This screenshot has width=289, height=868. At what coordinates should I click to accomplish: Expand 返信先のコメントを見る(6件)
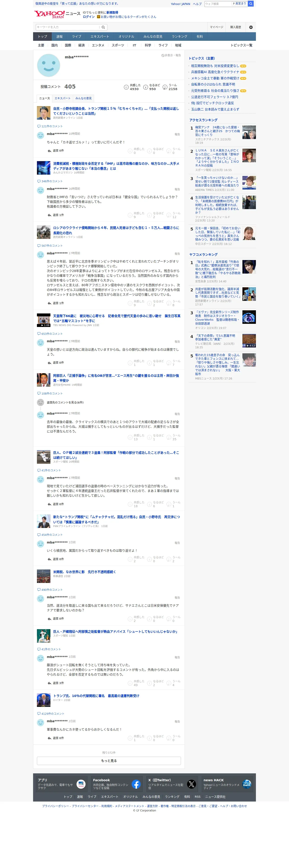[x=65, y=403]
